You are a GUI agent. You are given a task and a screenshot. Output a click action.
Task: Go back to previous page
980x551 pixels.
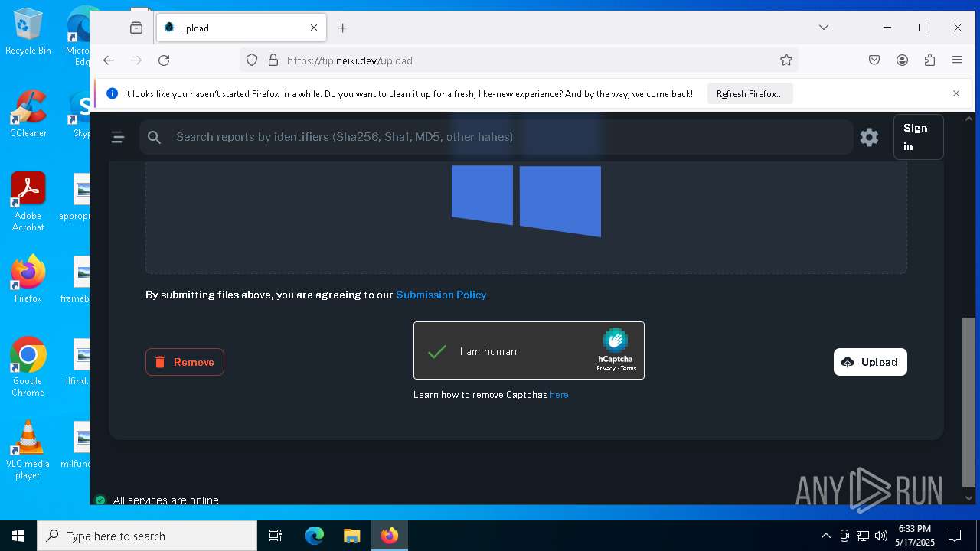click(x=109, y=60)
